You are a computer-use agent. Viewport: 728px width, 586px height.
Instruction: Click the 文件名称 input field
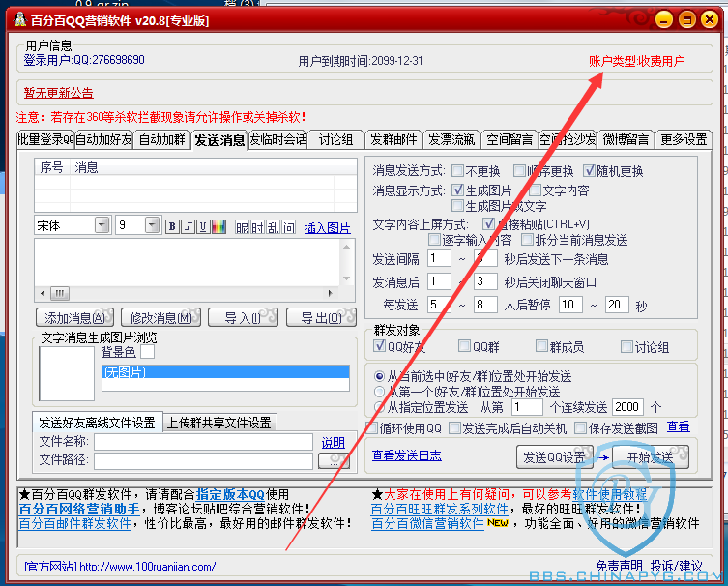[x=203, y=442]
